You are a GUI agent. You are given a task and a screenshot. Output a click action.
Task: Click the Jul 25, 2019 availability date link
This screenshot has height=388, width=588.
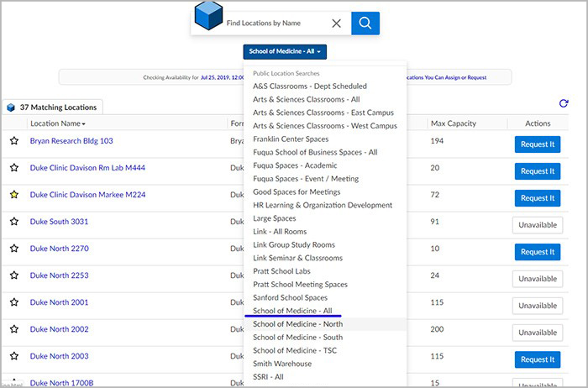tap(223, 77)
